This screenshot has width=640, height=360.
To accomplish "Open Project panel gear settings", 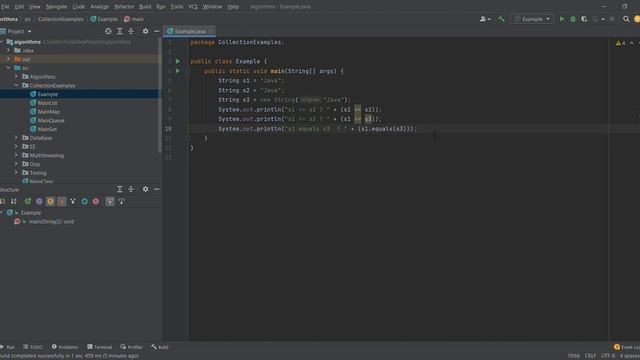I will (x=145, y=31).
